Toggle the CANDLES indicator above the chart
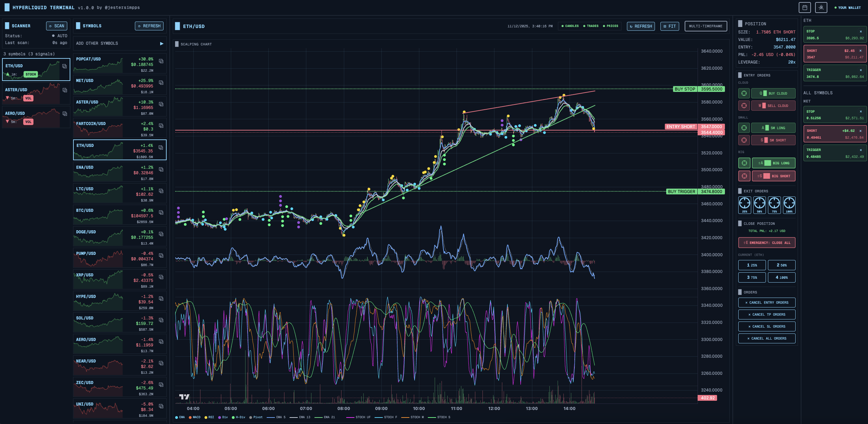Screen dimensions: 868x424 coord(570,26)
